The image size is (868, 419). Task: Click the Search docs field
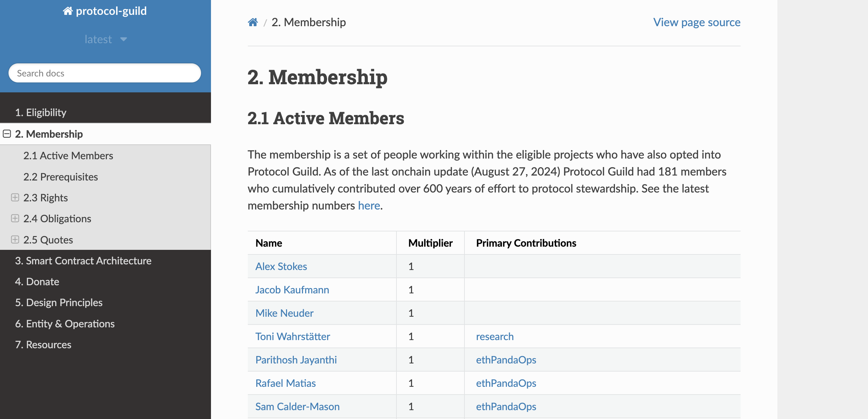(105, 73)
